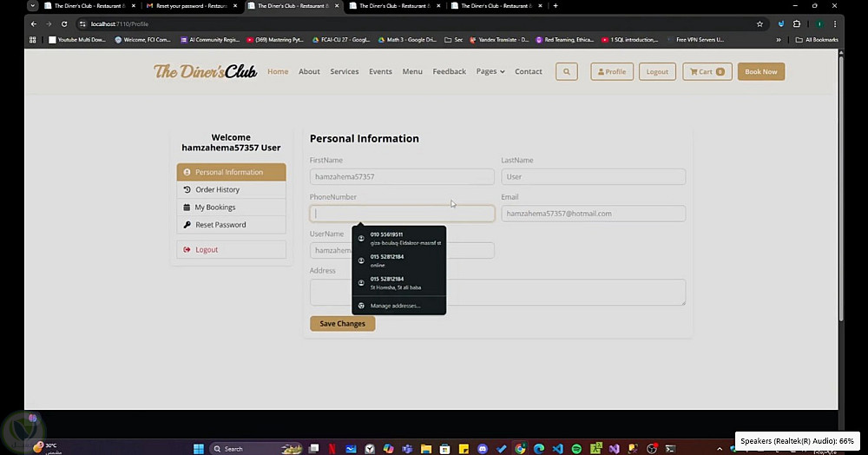Open Reset Password in profile sidebar
868x455 pixels.
pyautogui.click(x=232, y=225)
